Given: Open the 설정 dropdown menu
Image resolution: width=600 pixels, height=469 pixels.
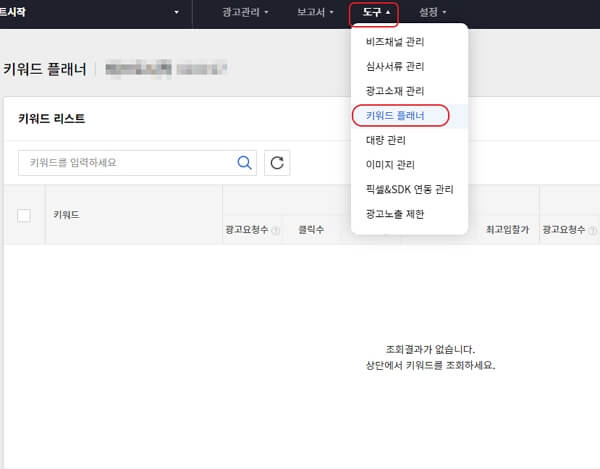Looking at the screenshot, I should tap(432, 12).
